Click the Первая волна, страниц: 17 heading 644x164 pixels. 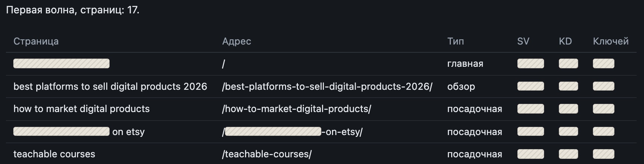pyautogui.click(x=73, y=10)
